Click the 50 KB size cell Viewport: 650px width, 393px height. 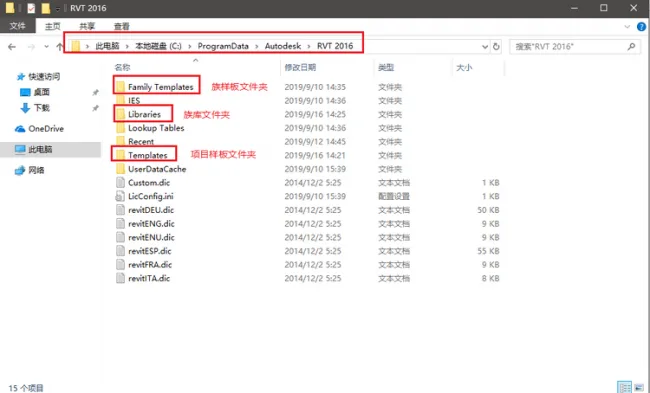click(488, 210)
